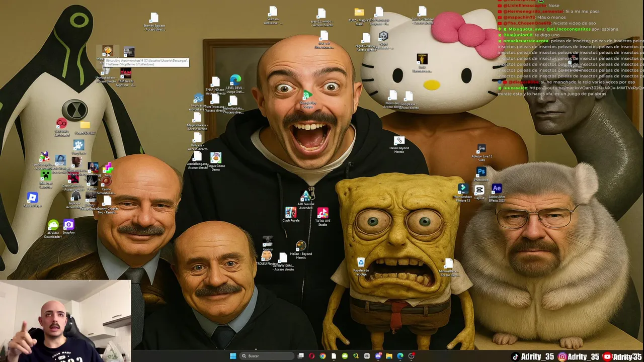Open the Roblox Player desktop shortcut
This screenshot has height=362, width=644.
pyautogui.click(x=32, y=199)
